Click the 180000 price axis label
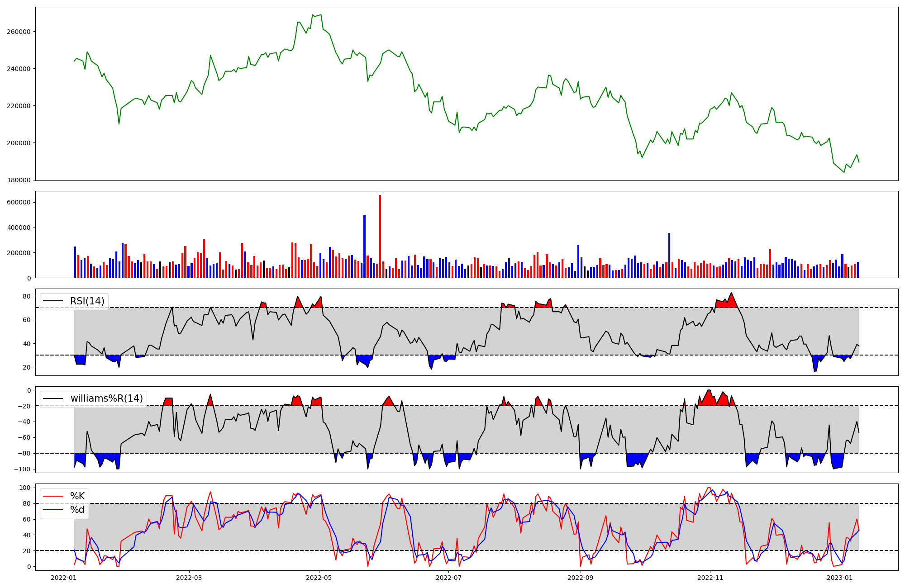905x588 pixels. [x=19, y=180]
